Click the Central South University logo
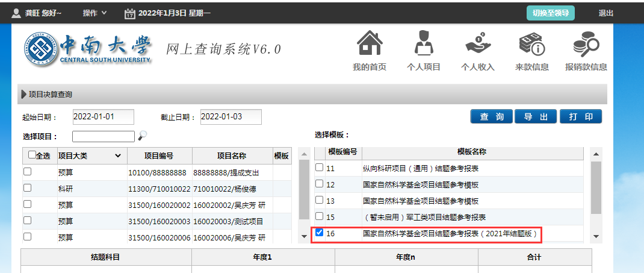The width and height of the screenshot is (644, 273). (x=88, y=49)
